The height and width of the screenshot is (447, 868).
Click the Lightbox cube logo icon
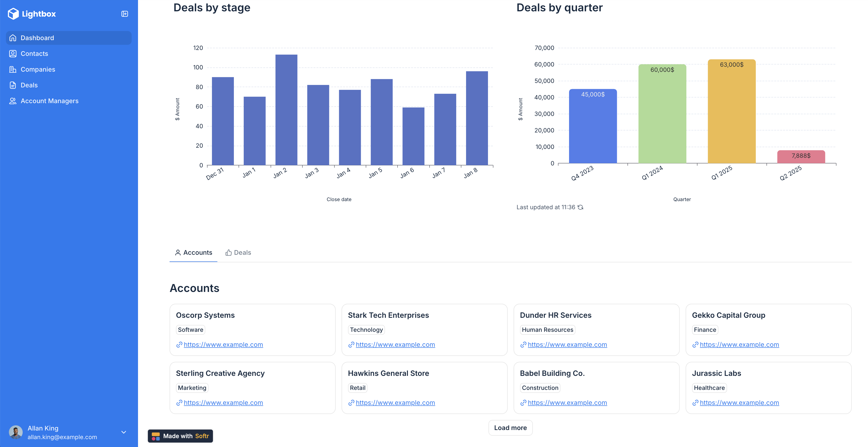coord(13,14)
